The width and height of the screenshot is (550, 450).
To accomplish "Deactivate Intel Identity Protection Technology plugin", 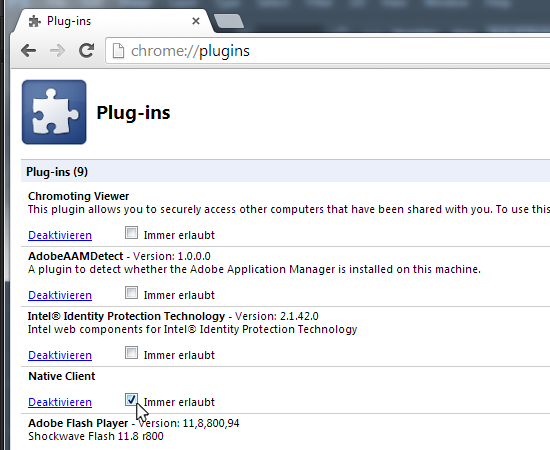I will (60, 355).
